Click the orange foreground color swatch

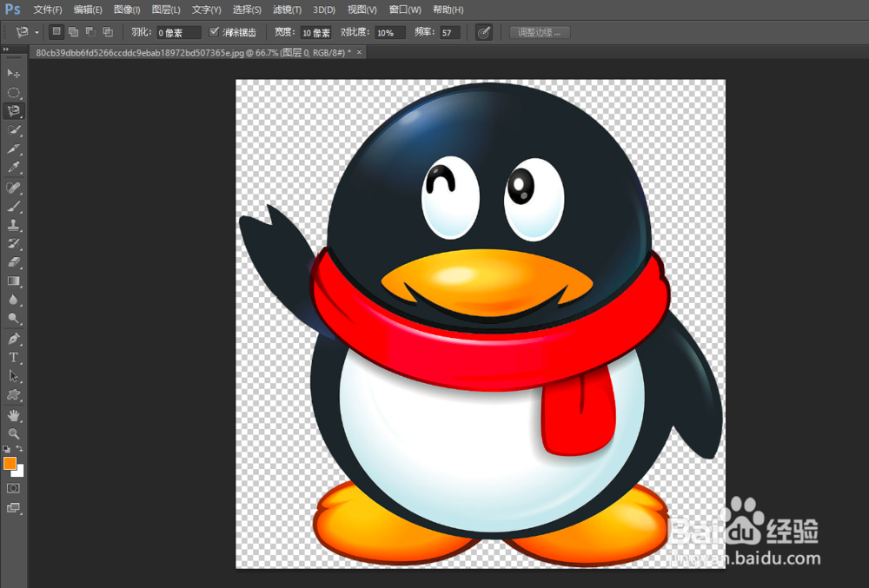coord(9,463)
